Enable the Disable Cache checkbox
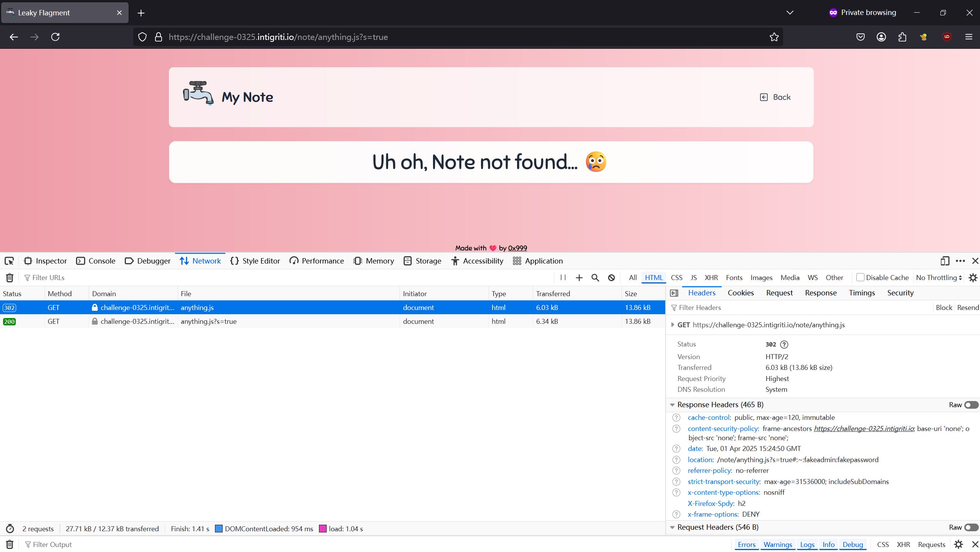Viewport: 980px width, 552px height. (861, 277)
